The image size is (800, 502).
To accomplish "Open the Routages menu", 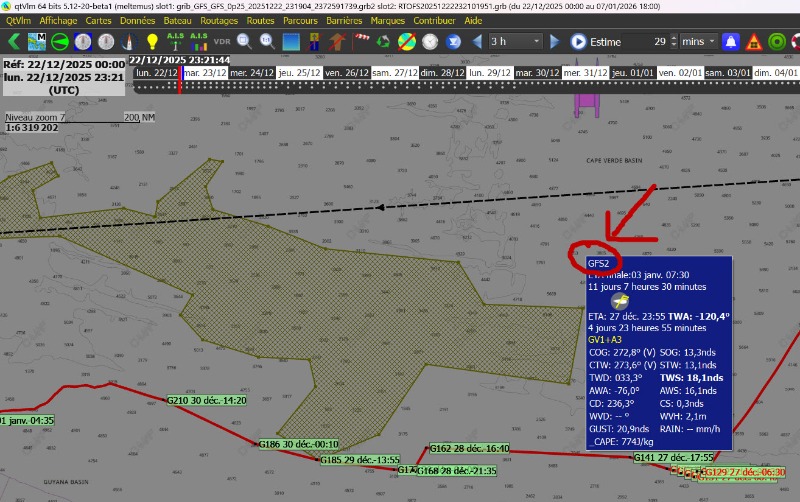I will [x=217, y=20].
